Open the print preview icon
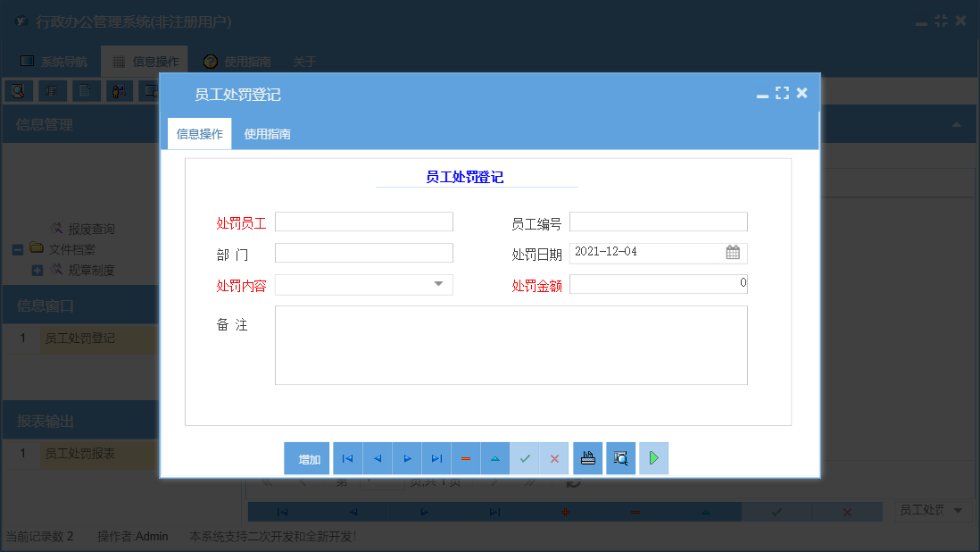 click(620, 457)
